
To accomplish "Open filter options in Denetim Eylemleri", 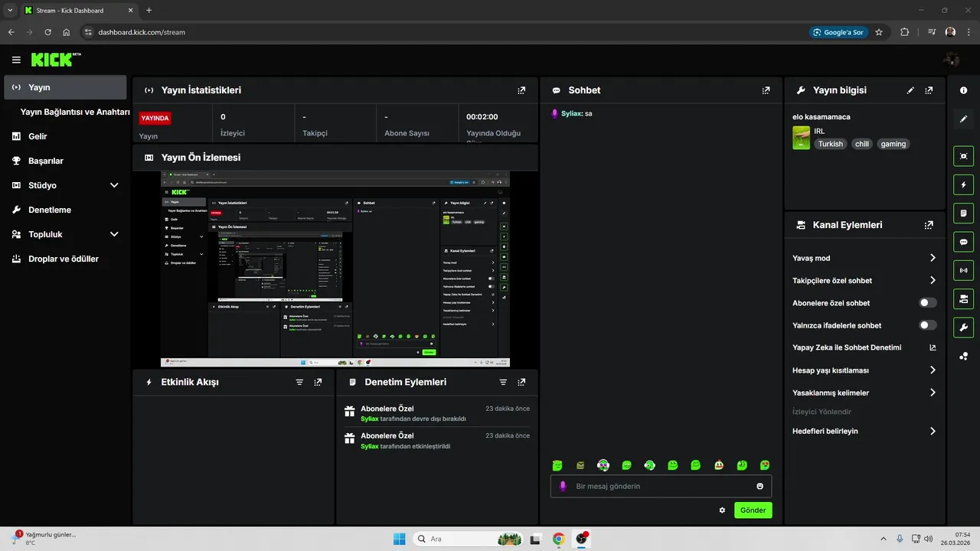I will (503, 382).
